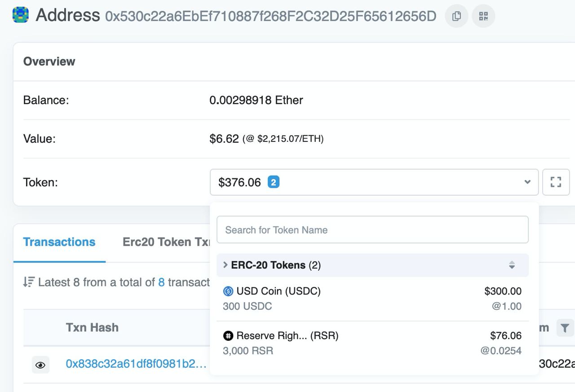The height and width of the screenshot is (392, 575).
Task: Switch to the Transactions tab
Action: click(x=59, y=242)
